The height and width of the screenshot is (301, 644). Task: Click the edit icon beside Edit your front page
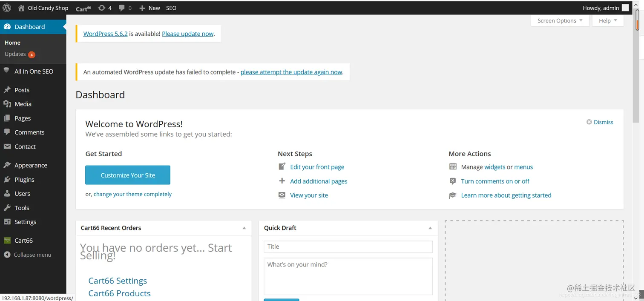[x=282, y=166]
